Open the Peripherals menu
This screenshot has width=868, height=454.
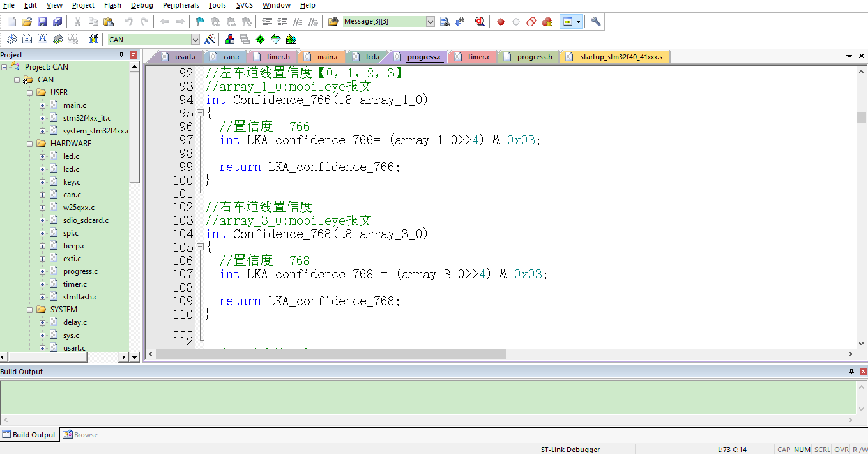coord(180,5)
